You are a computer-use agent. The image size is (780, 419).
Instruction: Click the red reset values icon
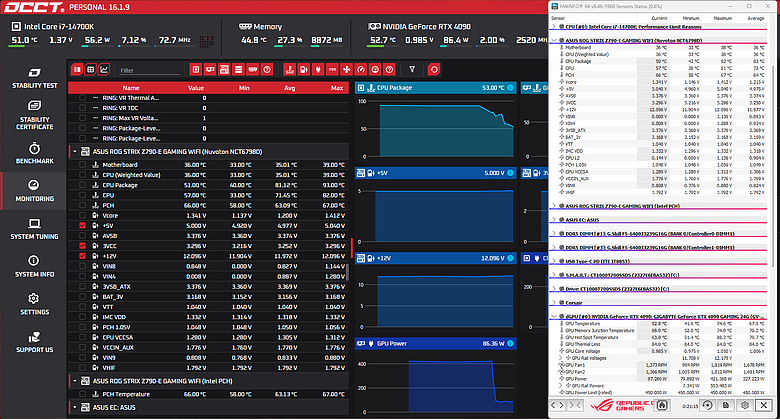click(434, 70)
